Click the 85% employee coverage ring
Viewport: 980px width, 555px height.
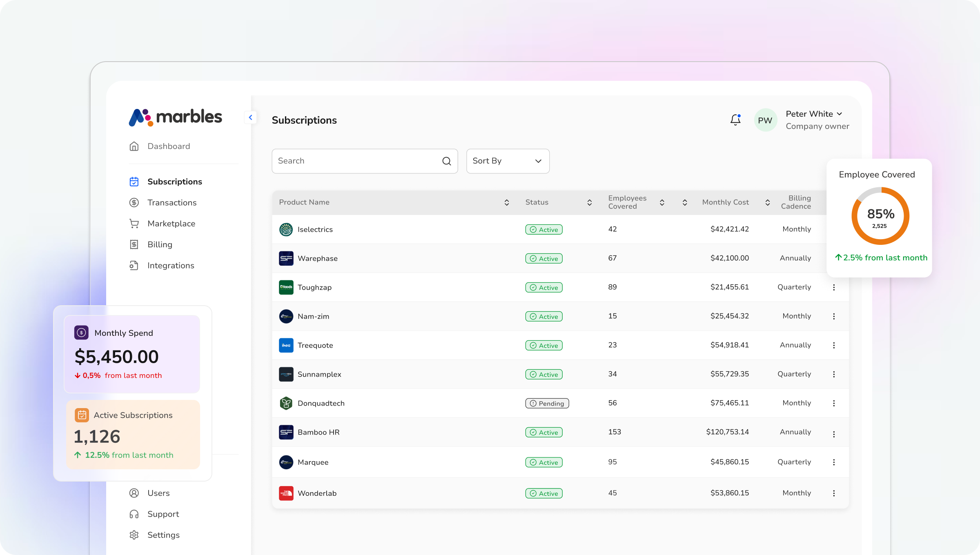[x=880, y=216]
